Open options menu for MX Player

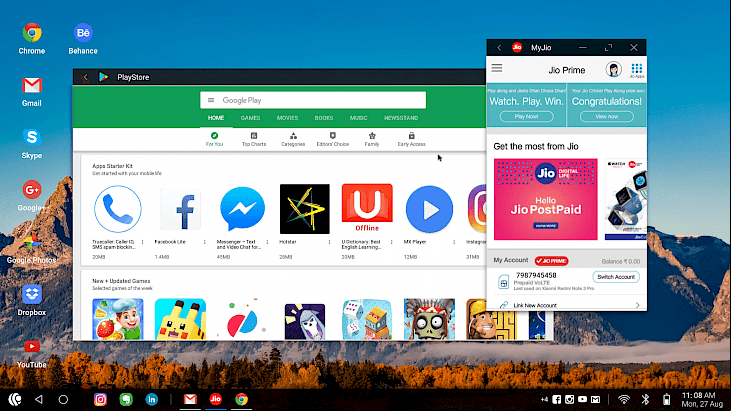(x=454, y=242)
